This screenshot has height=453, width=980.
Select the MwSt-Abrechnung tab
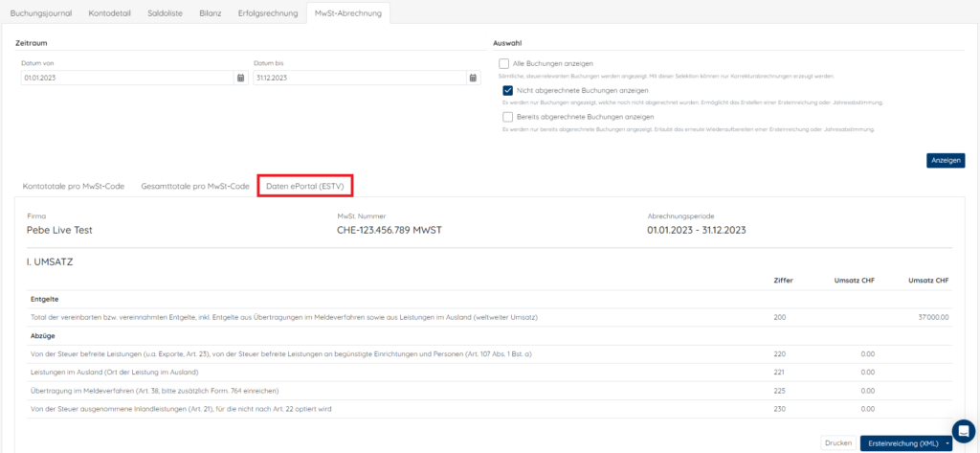(x=348, y=13)
